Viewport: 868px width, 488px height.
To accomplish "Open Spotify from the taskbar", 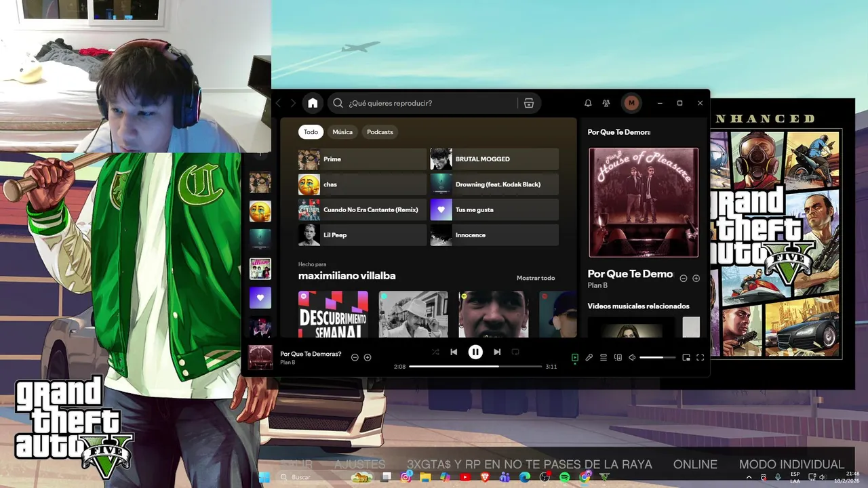I will point(565,477).
